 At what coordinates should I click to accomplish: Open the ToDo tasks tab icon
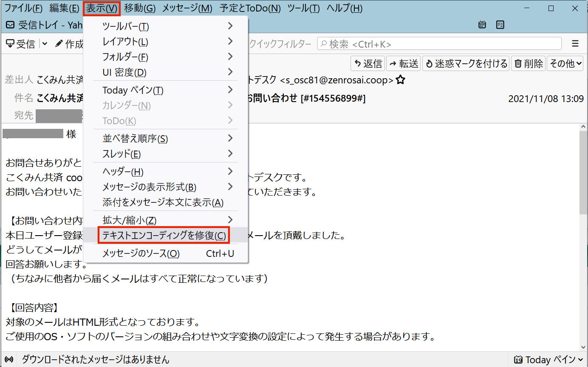point(500,25)
